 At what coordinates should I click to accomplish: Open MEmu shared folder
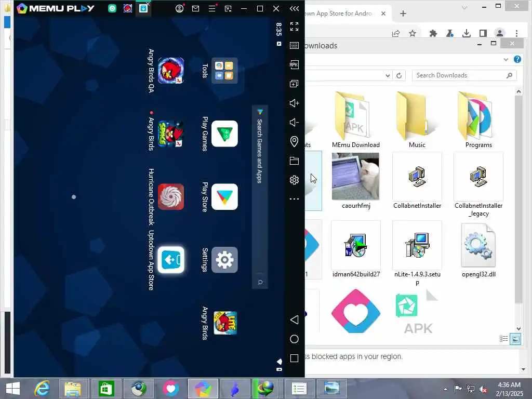click(294, 161)
